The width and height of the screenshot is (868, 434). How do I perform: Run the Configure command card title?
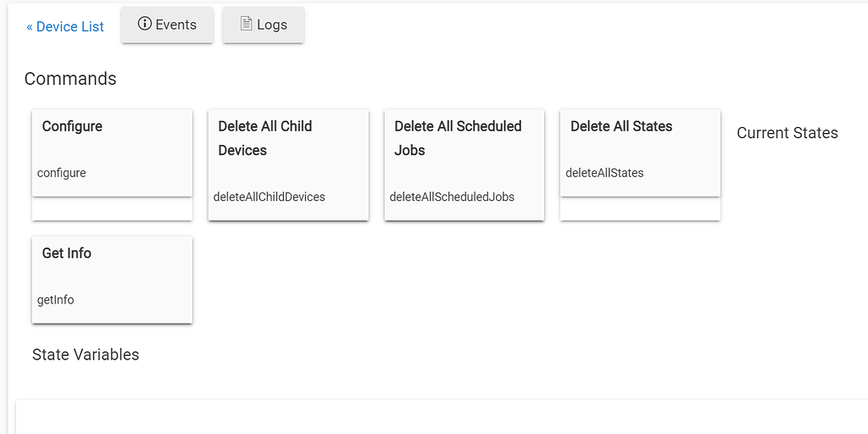coord(72,126)
